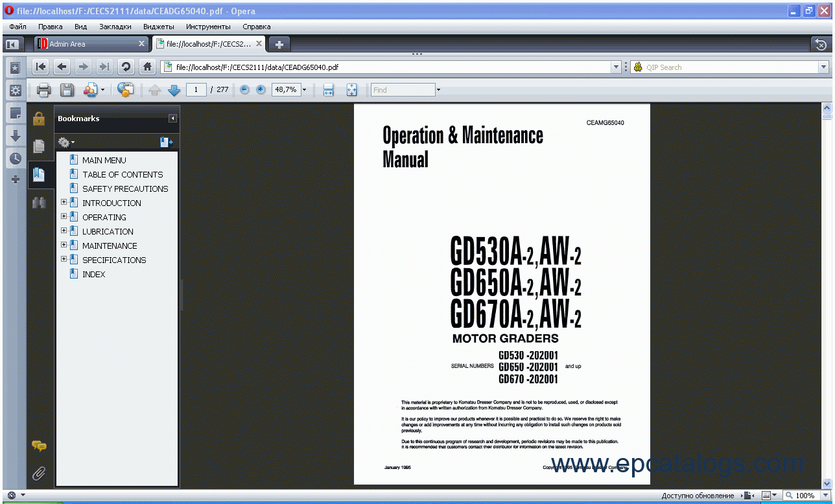Go to the browser home page
Screen dimensions: 835x504
(148, 67)
